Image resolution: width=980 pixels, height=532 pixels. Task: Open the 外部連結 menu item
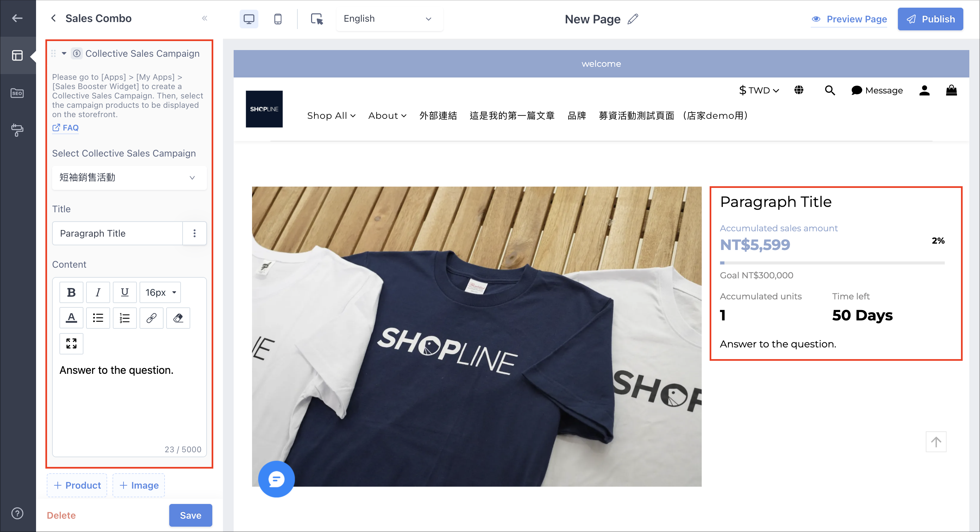[438, 115]
